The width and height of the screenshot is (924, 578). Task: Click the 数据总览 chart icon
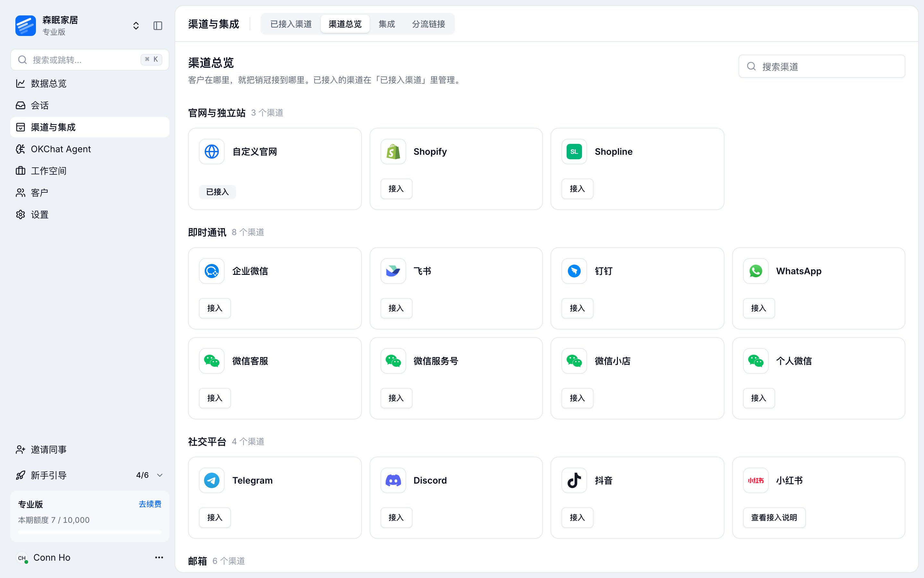point(21,83)
